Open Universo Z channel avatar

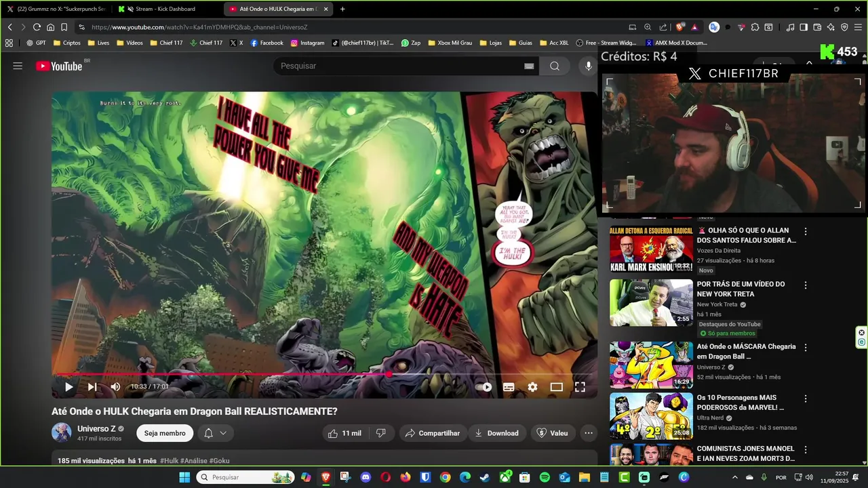pyautogui.click(x=62, y=432)
